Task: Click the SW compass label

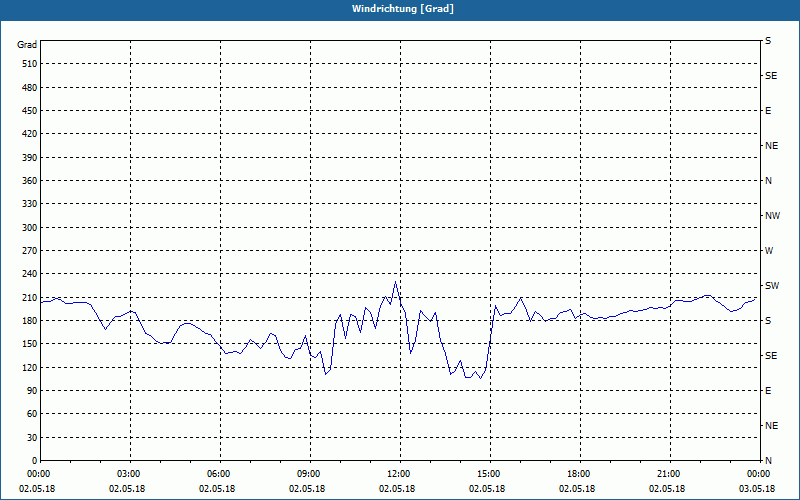Action: (x=772, y=286)
